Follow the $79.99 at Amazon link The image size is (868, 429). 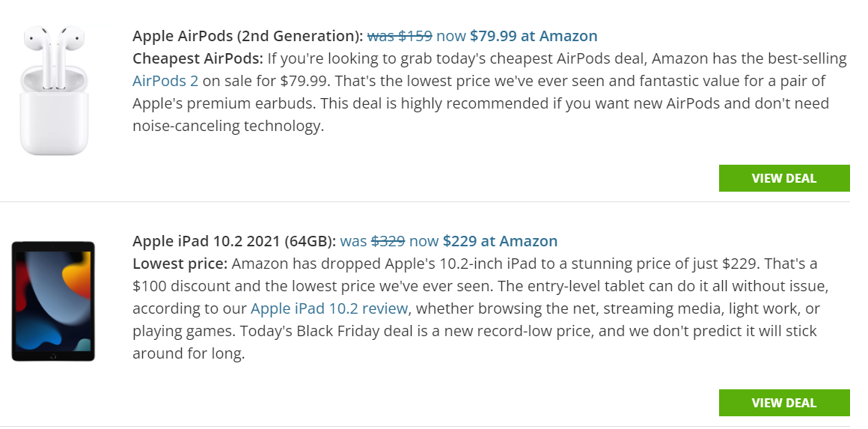pyautogui.click(x=534, y=36)
